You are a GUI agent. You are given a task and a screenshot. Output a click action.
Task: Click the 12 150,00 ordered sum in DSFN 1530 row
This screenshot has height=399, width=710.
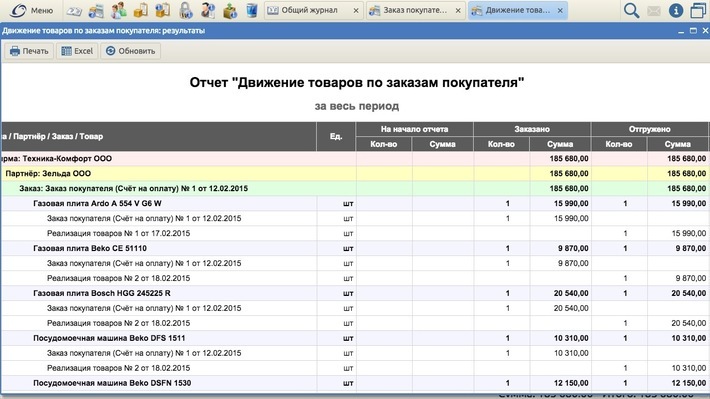(571, 383)
